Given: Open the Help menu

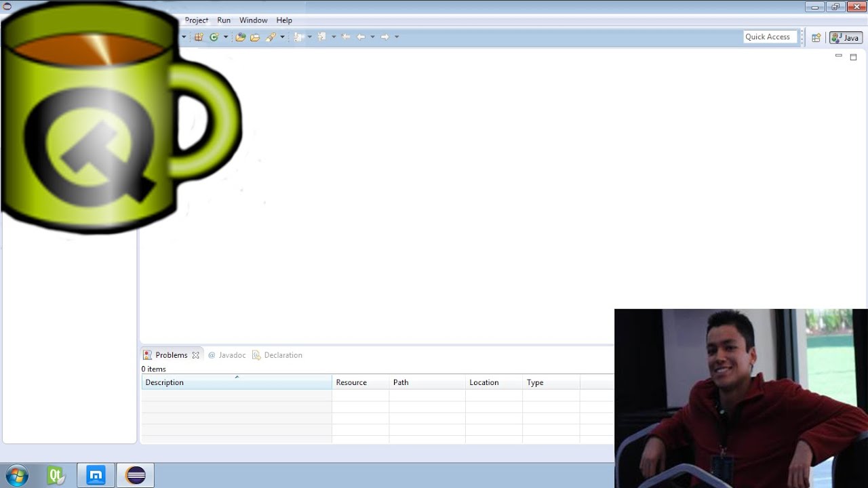Looking at the screenshot, I should [x=284, y=20].
